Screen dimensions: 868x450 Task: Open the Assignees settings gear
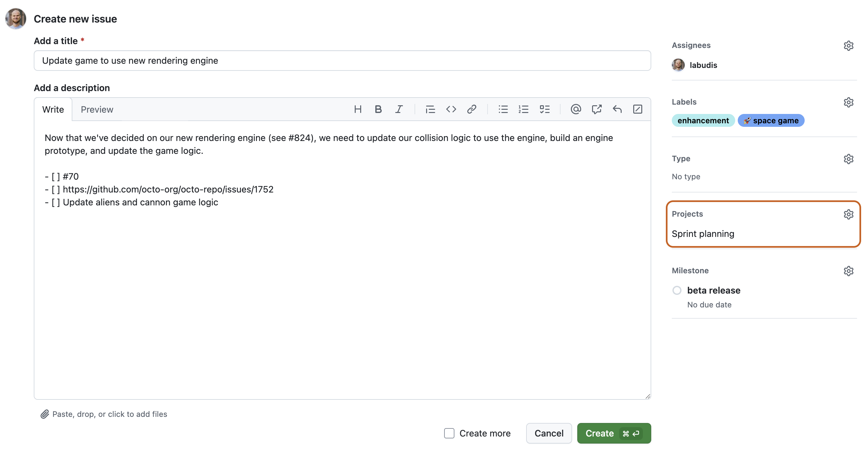click(x=848, y=45)
